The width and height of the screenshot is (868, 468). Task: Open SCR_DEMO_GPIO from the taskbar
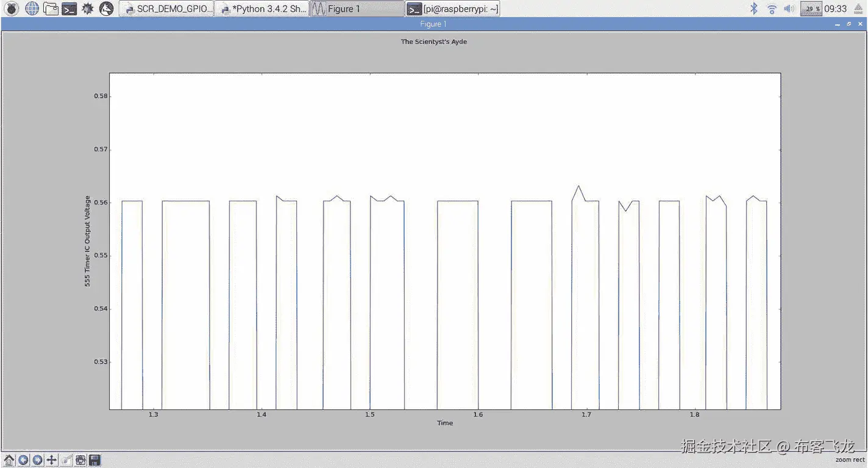pyautogui.click(x=166, y=9)
